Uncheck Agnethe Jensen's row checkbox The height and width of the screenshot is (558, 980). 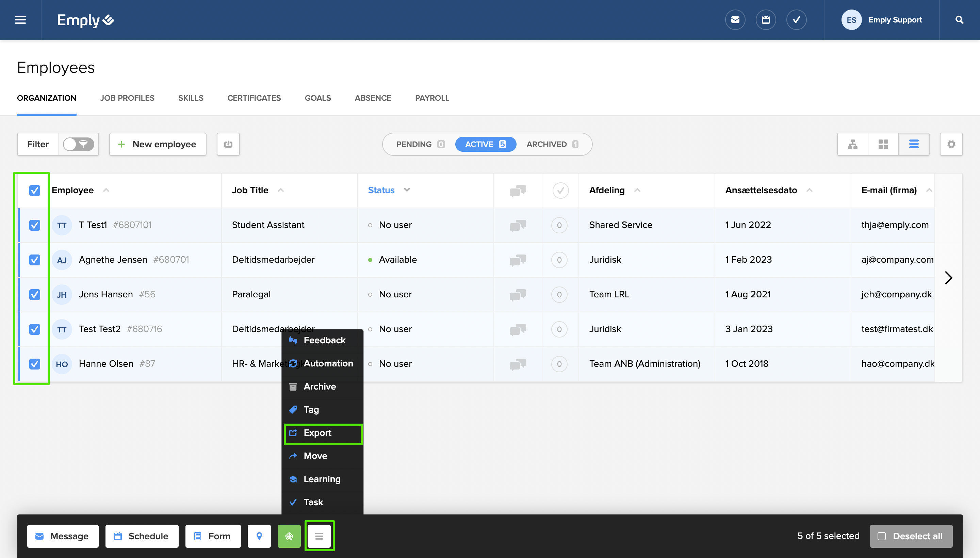point(34,260)
